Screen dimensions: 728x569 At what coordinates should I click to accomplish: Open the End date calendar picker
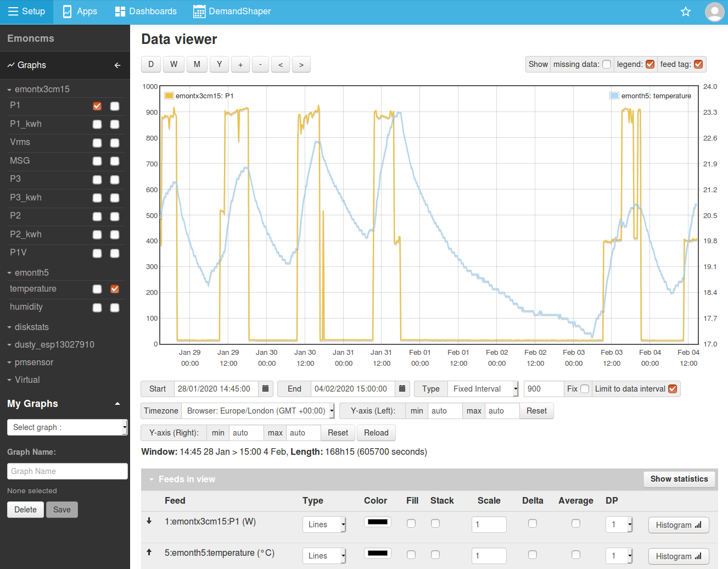402,389
